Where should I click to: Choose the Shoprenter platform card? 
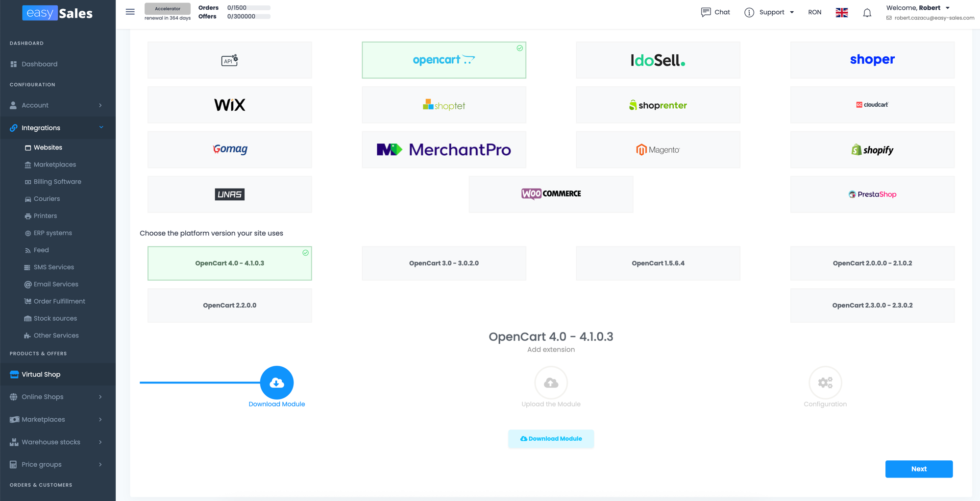point(658,105)
